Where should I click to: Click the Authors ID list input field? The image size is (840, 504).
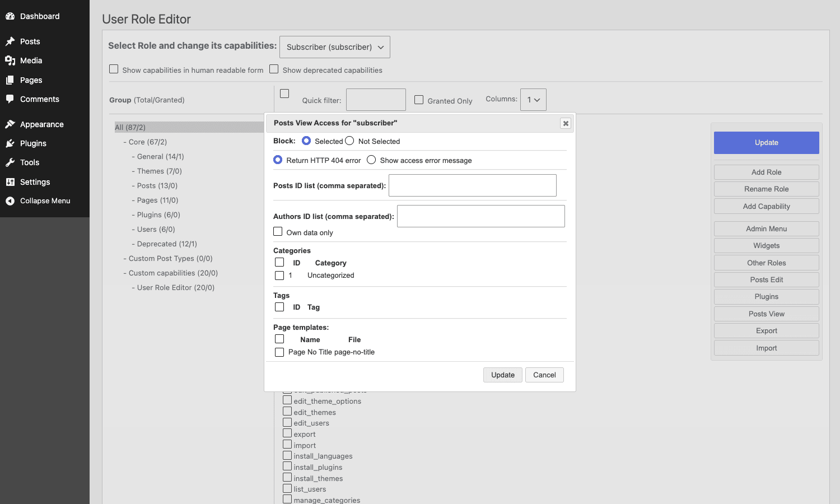[x=481, y=216]
